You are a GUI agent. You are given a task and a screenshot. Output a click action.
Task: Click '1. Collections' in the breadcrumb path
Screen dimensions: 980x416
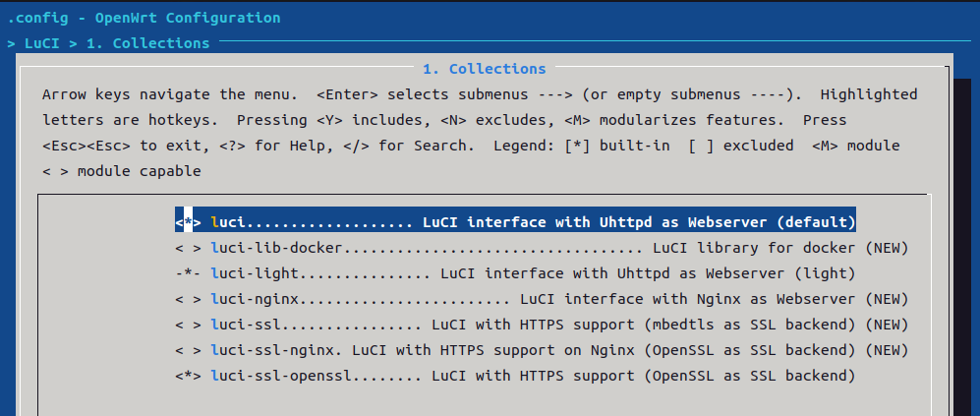(148, 43)
